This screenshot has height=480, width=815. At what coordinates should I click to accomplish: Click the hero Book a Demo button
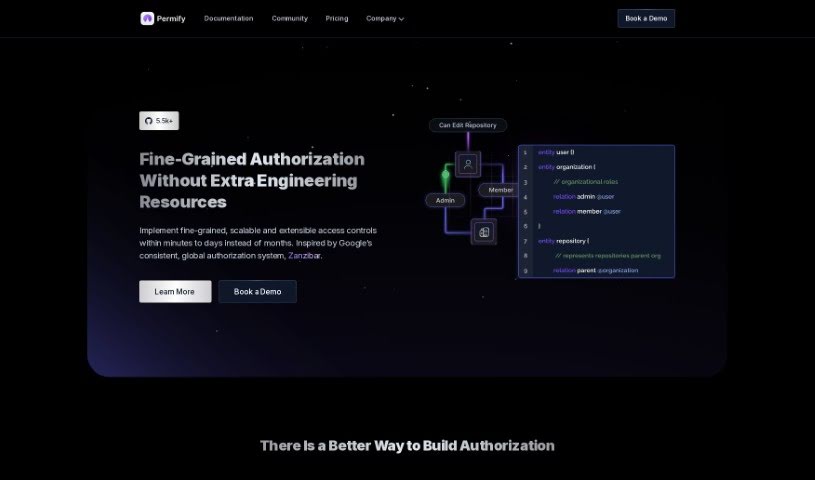point(257,292)
